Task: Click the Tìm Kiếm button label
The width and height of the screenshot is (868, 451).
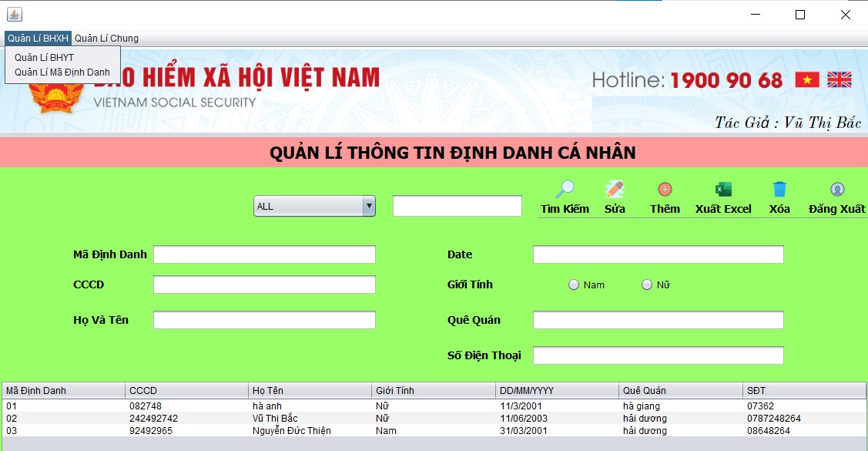Action: (565, 209)
